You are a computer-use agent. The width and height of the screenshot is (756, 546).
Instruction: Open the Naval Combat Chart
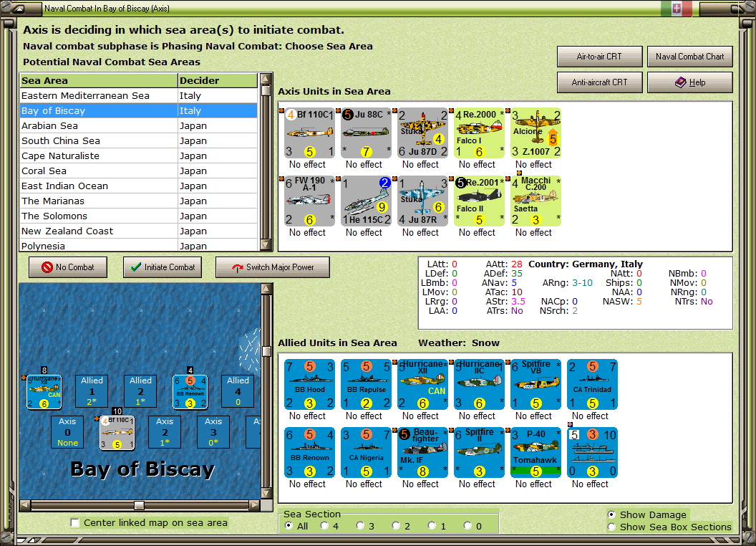pyautogui.click(x=690, y=57)
